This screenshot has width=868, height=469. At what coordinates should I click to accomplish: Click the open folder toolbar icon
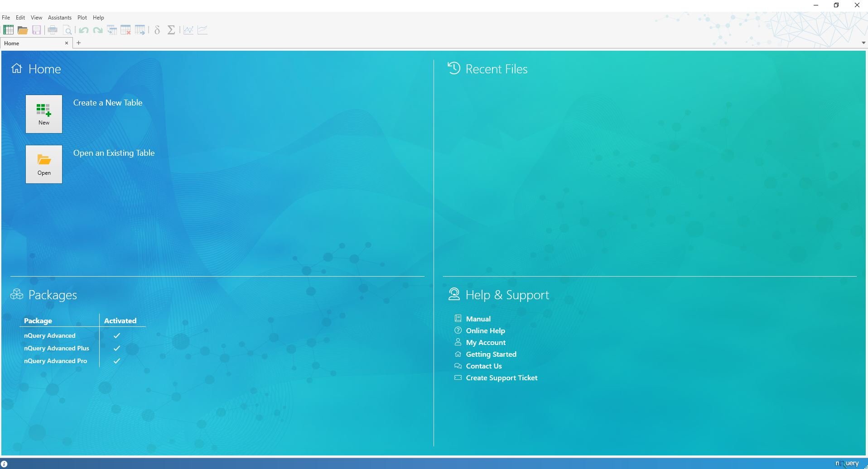point(23,30)
